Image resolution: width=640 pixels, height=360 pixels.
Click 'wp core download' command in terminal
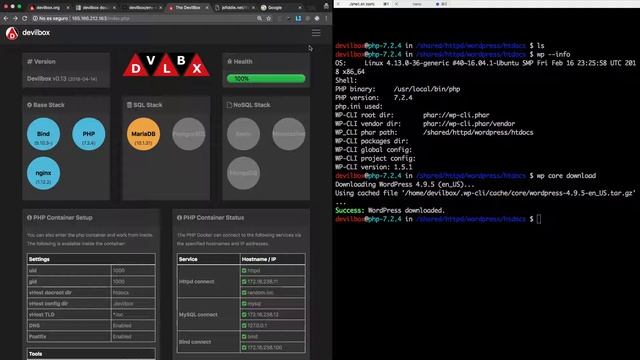tap(566, 176)
